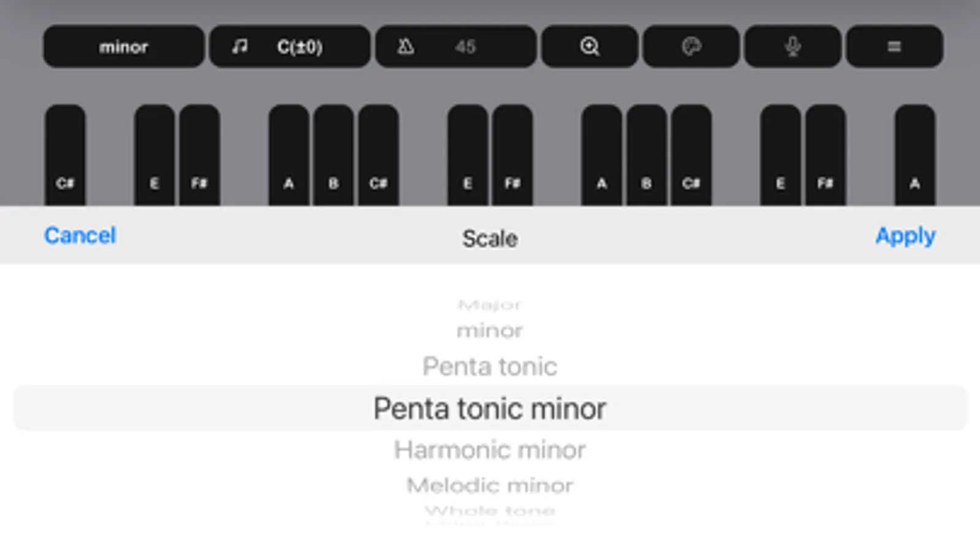Open the hamburger menu button
This screenshot has height=552, width=980.
pos(894,47)
